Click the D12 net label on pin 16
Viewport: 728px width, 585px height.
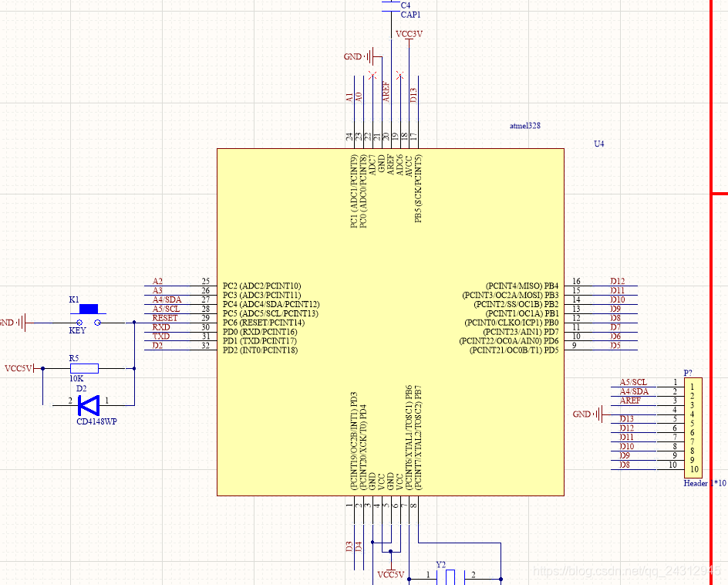point(617,282)
